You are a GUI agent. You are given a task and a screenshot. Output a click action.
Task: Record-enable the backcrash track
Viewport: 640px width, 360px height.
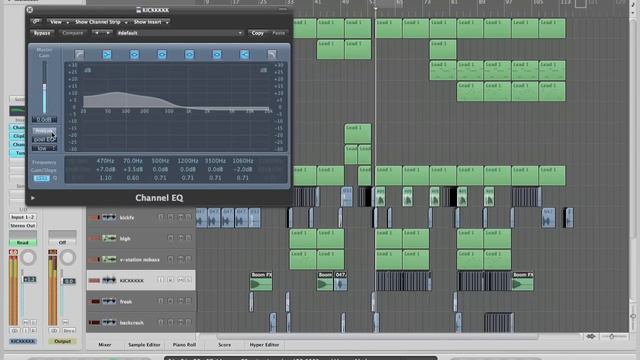tap(170, 322)
